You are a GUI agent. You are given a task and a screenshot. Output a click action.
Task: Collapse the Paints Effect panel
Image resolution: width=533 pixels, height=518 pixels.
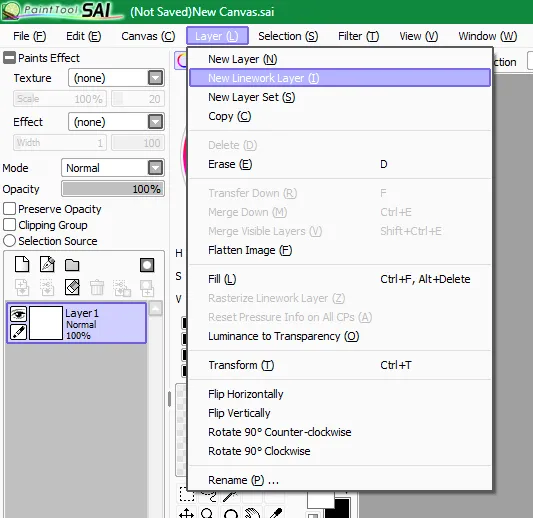[9, 58]
